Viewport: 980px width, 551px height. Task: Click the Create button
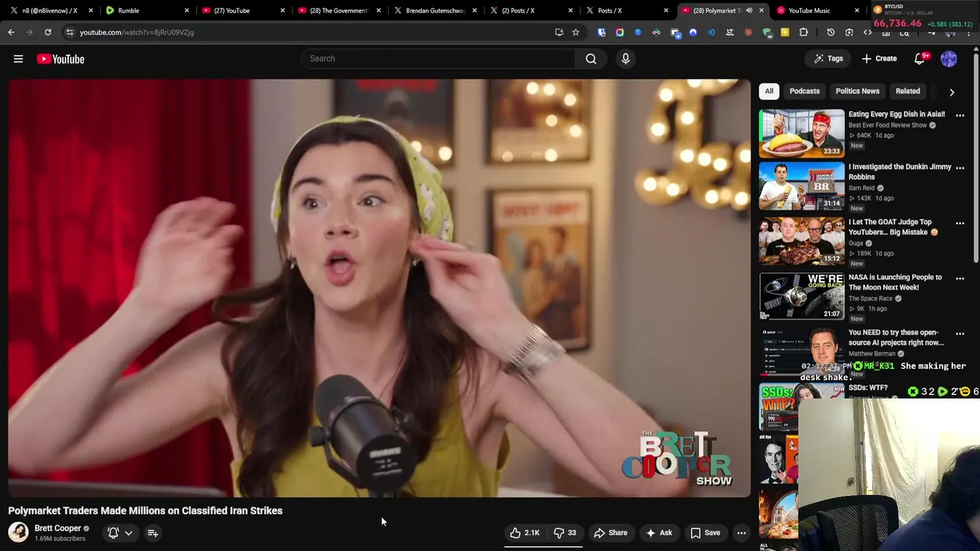click(x=879, y=59)
